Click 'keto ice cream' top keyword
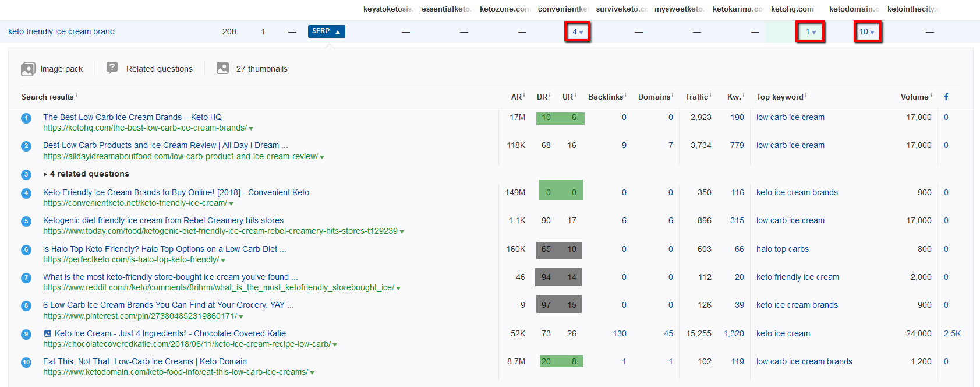 [783, 333]
